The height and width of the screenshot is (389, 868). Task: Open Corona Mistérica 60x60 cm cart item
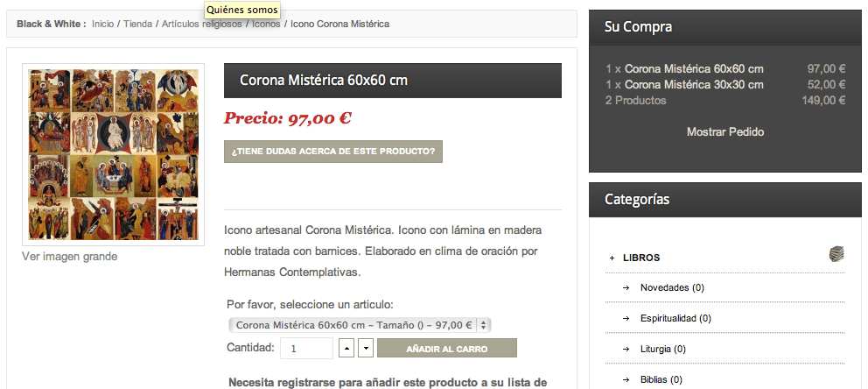pyautogui.click(x=694, y=69)
